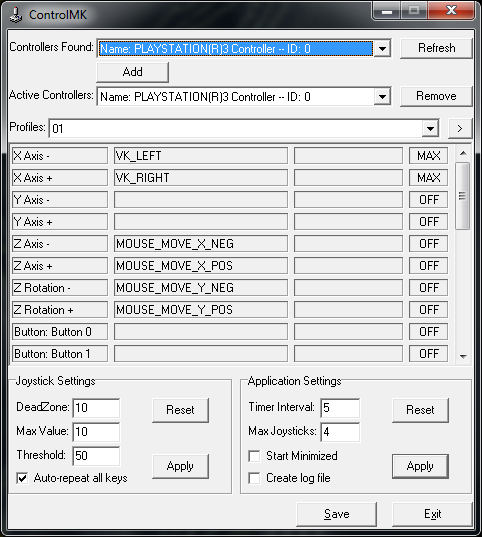Click the Max Joysticks input field
The height and width of the screenshot is (537, 482).
(340, 432)
